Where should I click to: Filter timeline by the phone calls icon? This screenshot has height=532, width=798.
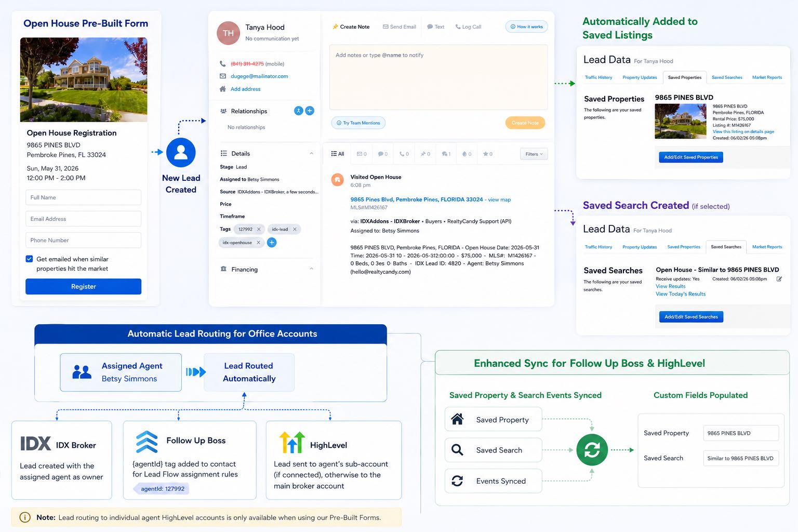click(404, 154)
